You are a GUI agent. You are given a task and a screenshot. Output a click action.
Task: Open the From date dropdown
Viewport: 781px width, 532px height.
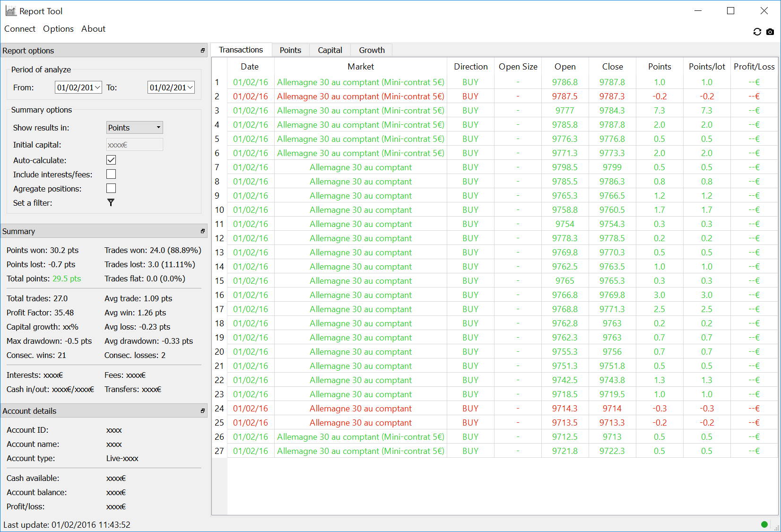coord(97,87)
